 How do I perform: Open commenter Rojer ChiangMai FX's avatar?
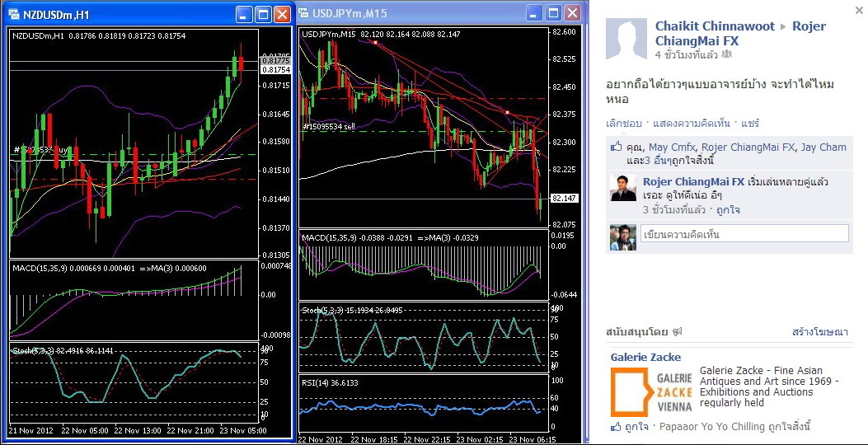[x=623, y=188]
